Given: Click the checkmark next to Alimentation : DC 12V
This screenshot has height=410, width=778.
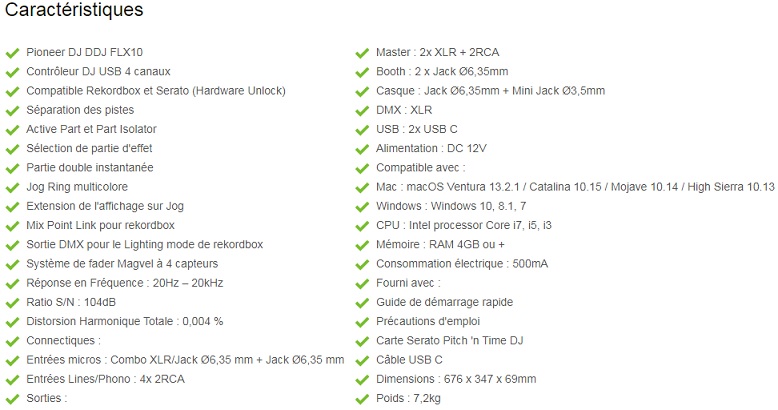Looking at the screenshot, I should pyautogui.click(x=362, y=148).
